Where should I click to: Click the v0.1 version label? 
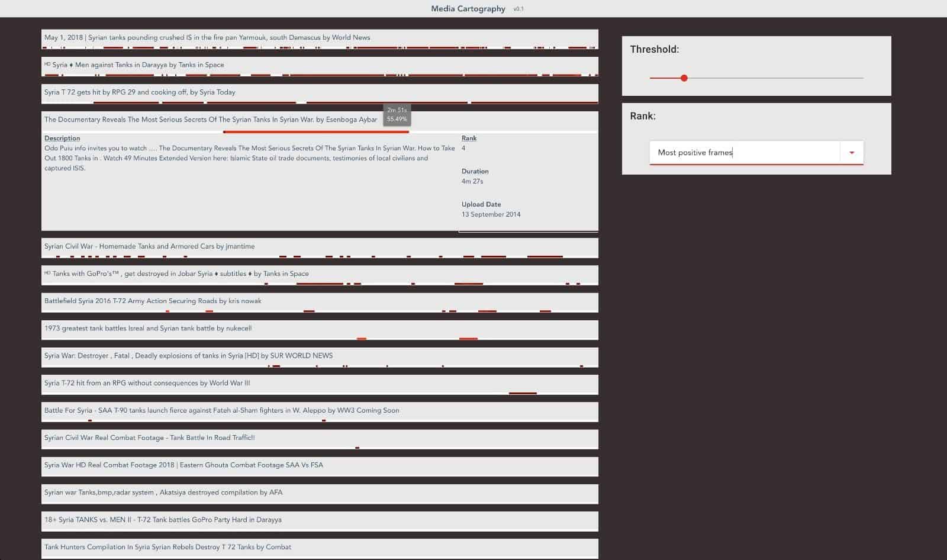tap(518, 9)
